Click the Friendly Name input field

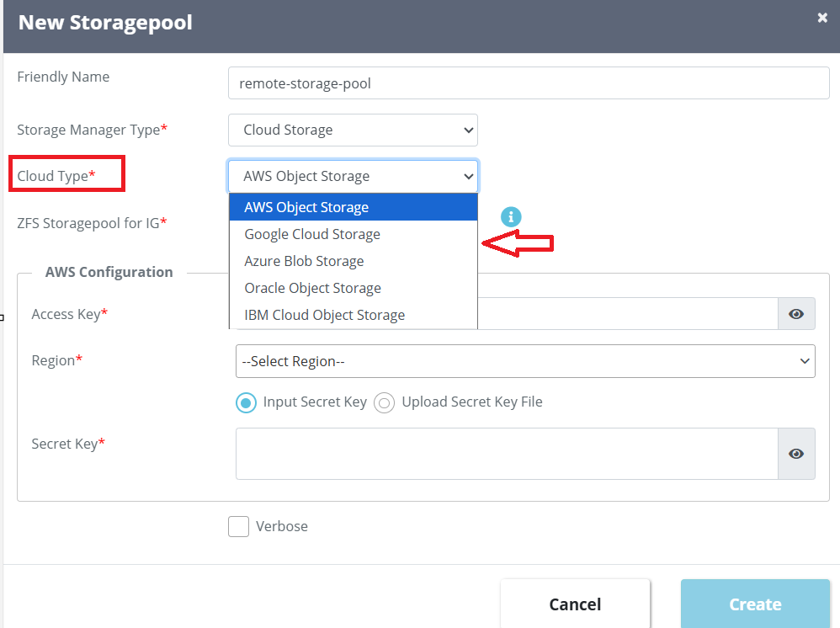(529, 83)
